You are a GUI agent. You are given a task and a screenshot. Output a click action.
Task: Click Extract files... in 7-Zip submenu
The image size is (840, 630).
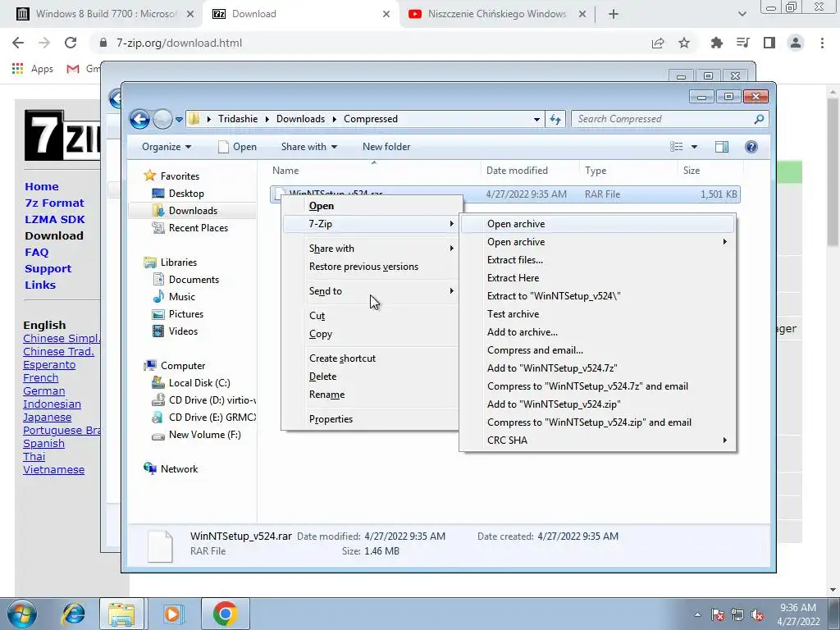point(597,260)
